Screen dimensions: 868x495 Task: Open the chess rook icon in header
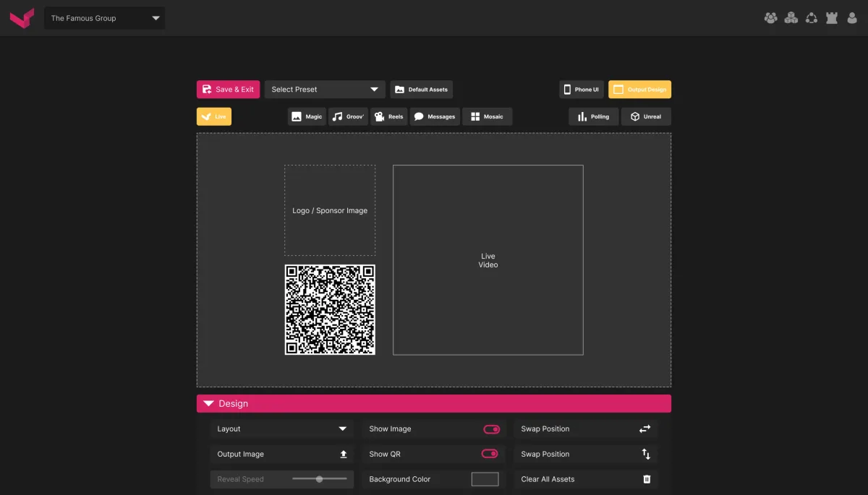832,18
